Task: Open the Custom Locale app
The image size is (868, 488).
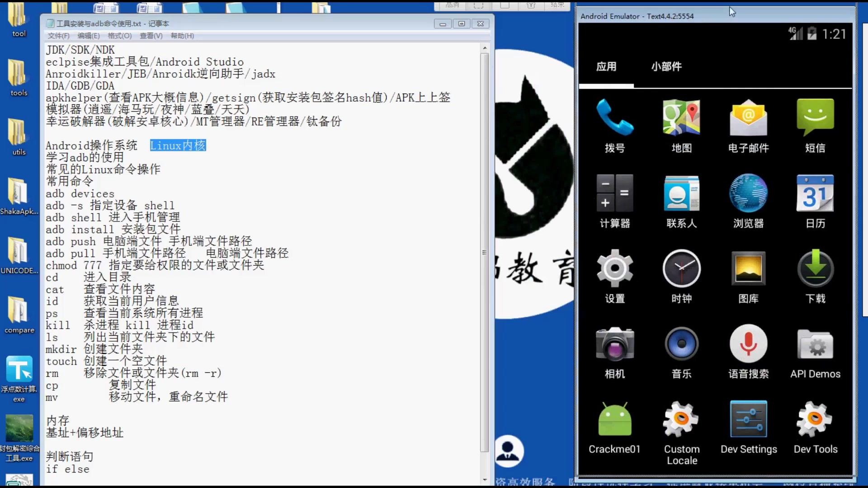Action: [x=681, y=419]
